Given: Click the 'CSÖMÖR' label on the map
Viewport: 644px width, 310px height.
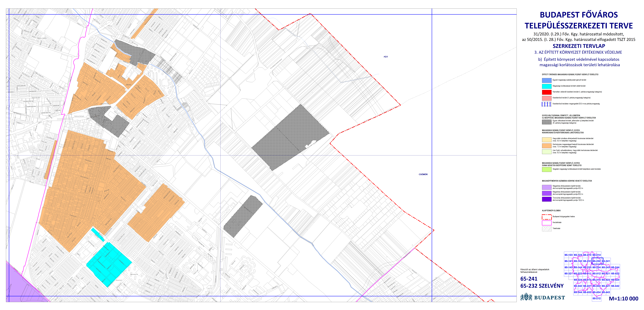Looking at the screenshot, I should pos(423,174).
